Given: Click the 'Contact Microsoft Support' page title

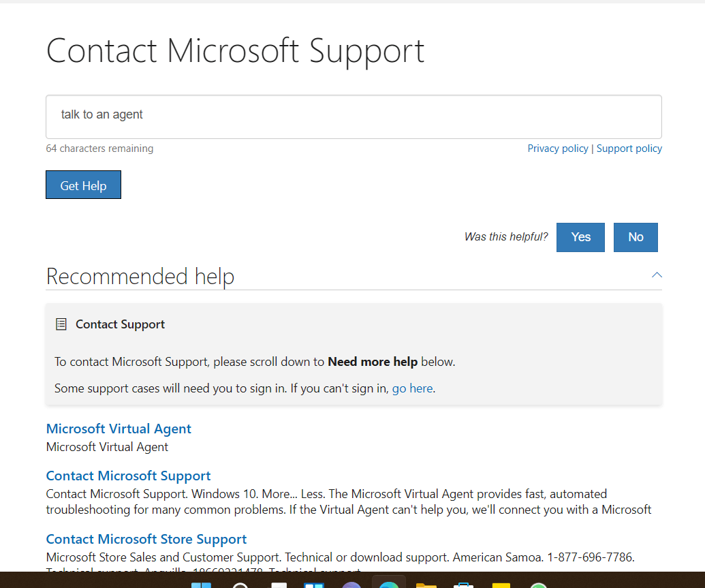Looking at the screenshot, I should (235, 51).
